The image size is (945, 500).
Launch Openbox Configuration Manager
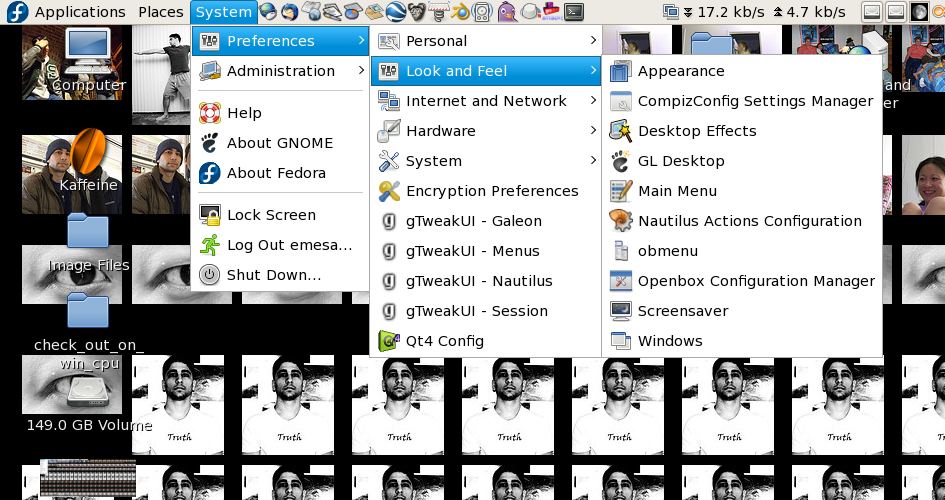coord(742,281)
